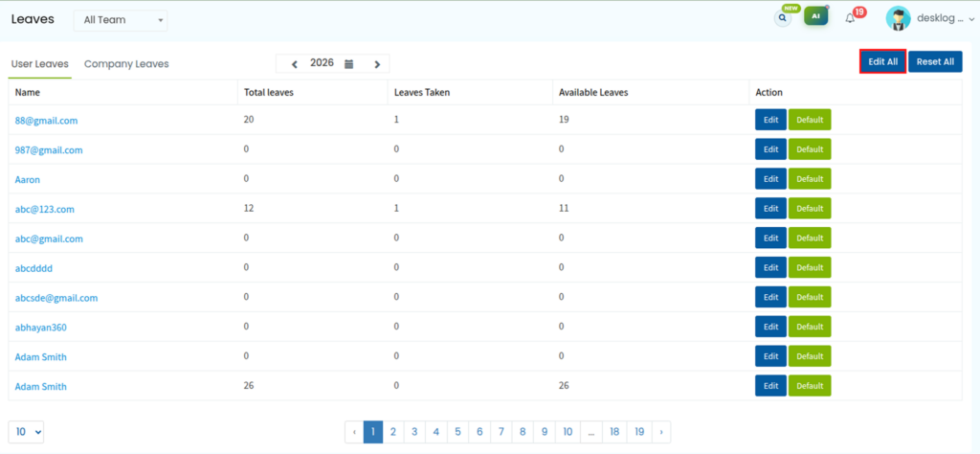Switch to Company Leaves tab
The width and height of the screenshot is (980, 454).
pyautogui.click(x=126, y=64)
